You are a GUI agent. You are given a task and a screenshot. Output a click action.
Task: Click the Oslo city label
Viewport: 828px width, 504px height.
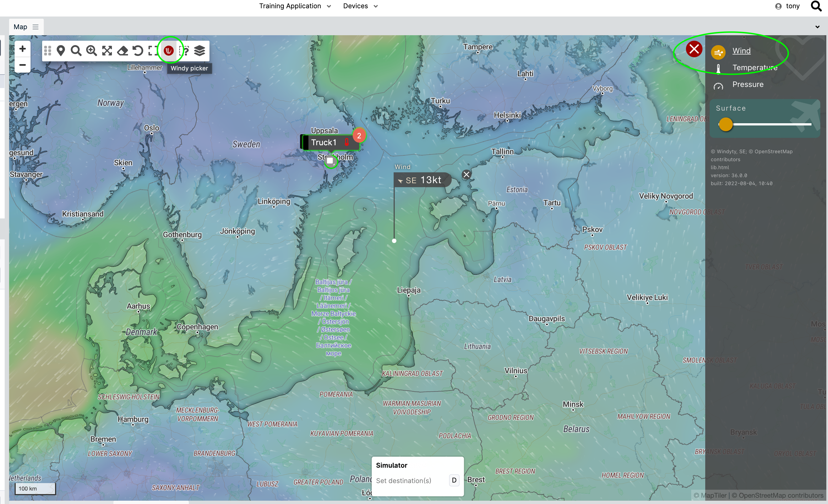[152, 128]
